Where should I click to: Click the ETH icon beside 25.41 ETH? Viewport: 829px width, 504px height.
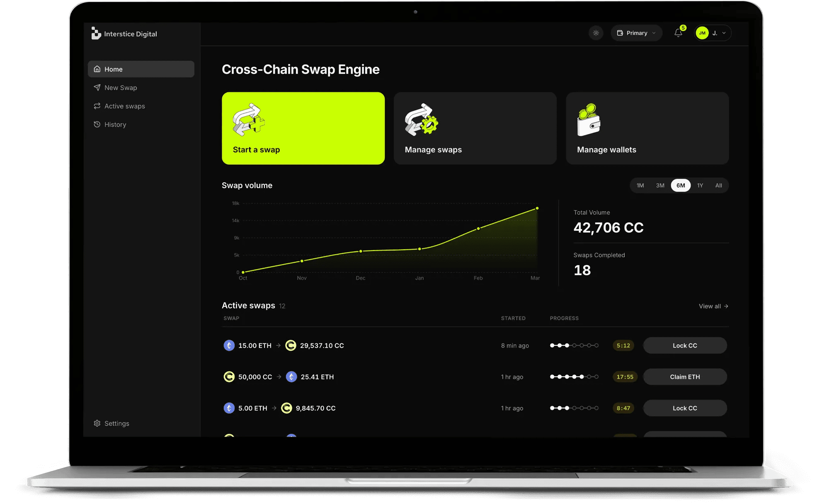(292, 377)
